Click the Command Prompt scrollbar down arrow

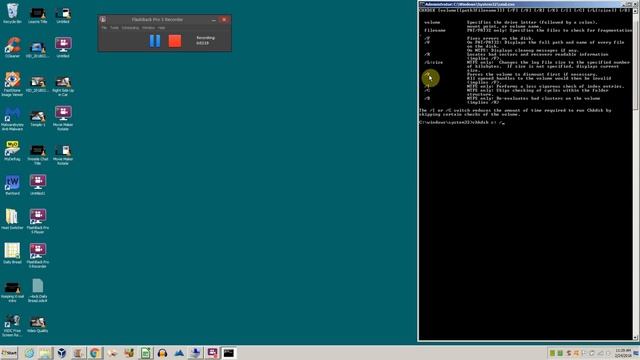pyautogui.click(x=636, y=337)
